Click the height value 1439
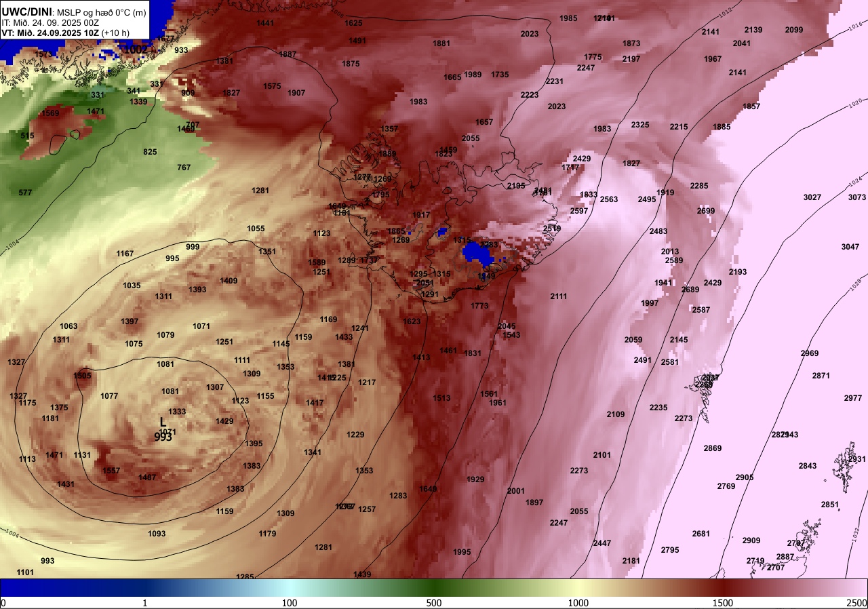The image size is (868, 609). coord(363,574)
